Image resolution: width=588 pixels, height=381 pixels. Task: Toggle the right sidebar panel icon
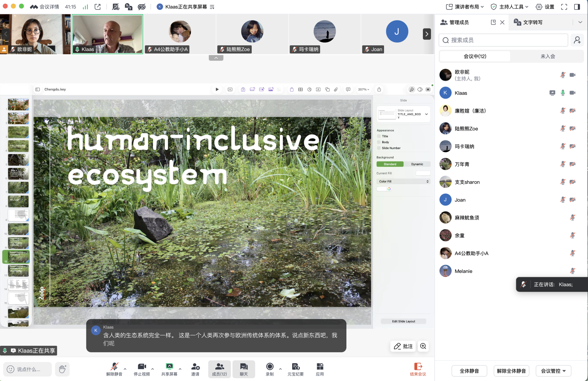[x=577, y=7]
